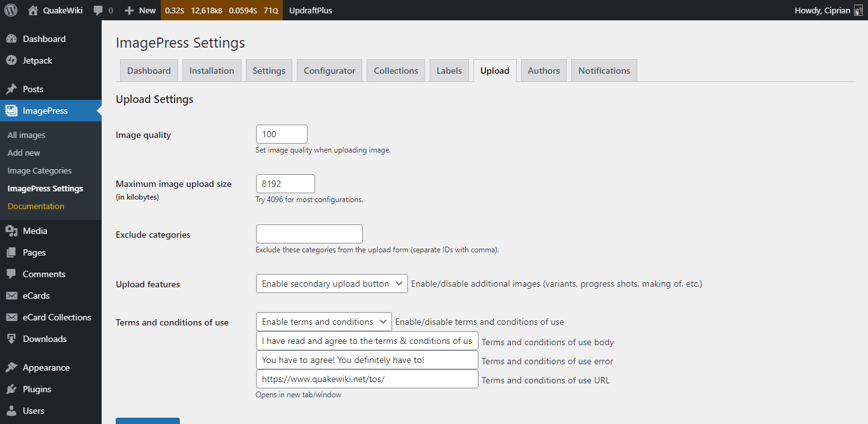868x424 pixels.
Task: Click the Posts pin icon
Action: [x=11, y=89]
